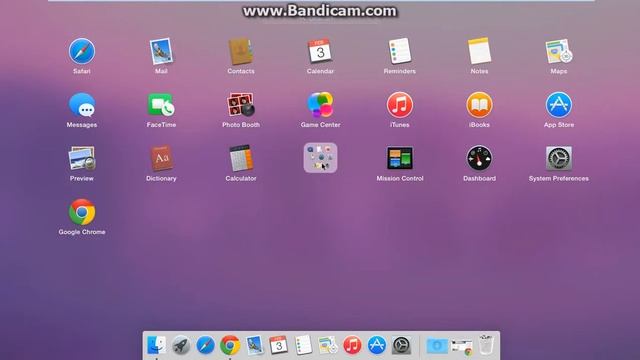Open Reminders from the Dock
The image size is (640, 360).
pos(303,345)
